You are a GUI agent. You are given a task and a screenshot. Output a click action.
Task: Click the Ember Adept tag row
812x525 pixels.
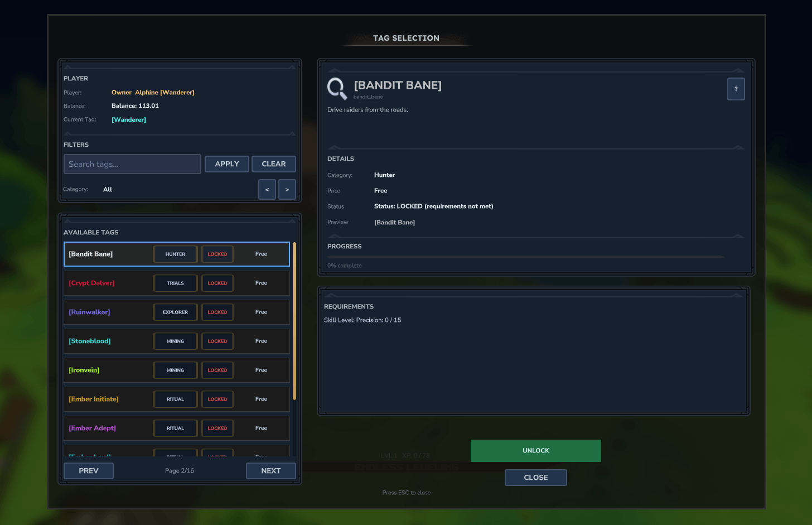[106, 428]
